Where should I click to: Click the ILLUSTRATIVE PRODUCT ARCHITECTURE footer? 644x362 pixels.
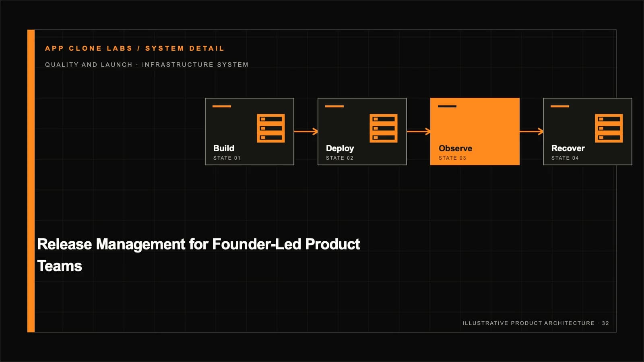coord(536,323)
